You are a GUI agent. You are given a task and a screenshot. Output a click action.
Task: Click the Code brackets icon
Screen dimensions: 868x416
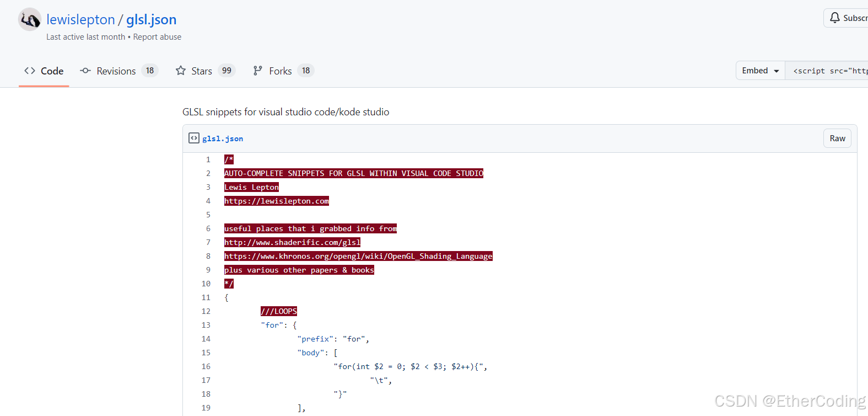(x=30, y=71)
